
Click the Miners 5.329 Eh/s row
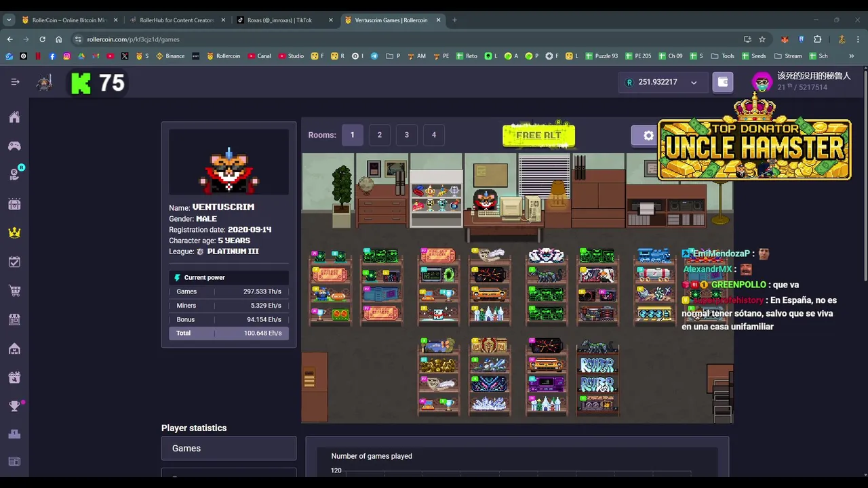(x=229, y=306)
